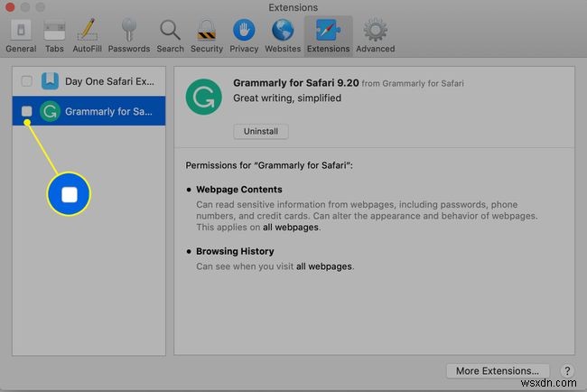Open the Tabs preferences pane

pyautogui.click(x=54, y=36)
